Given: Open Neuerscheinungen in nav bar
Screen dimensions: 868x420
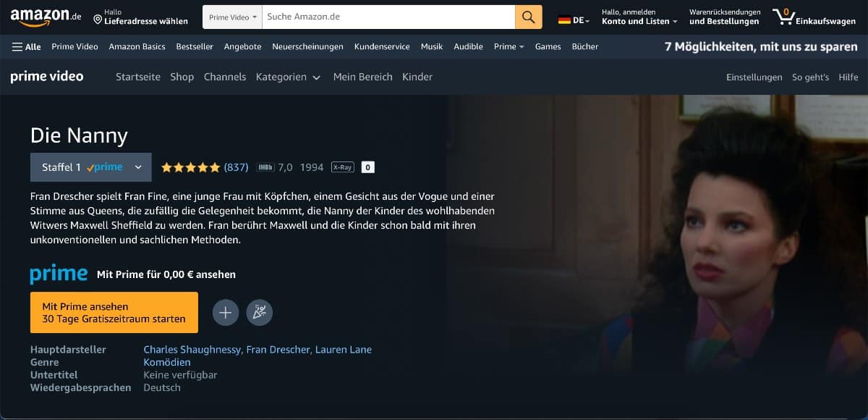Looking at the screenshot, I should (x=308, y=46).
